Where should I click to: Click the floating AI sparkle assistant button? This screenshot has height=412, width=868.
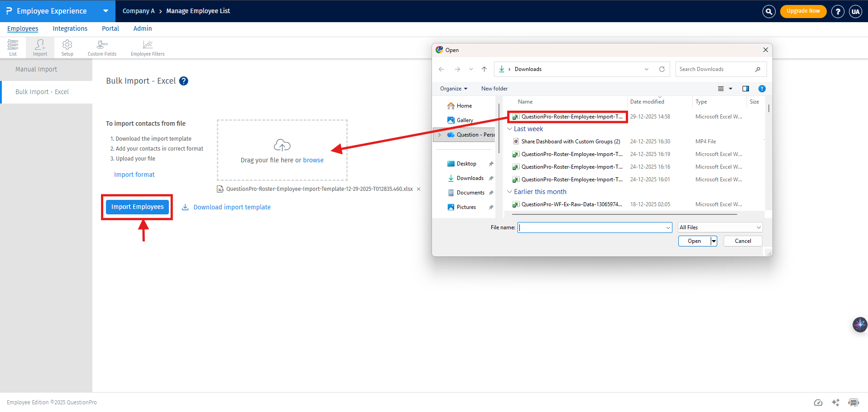[x=859, y=324]
